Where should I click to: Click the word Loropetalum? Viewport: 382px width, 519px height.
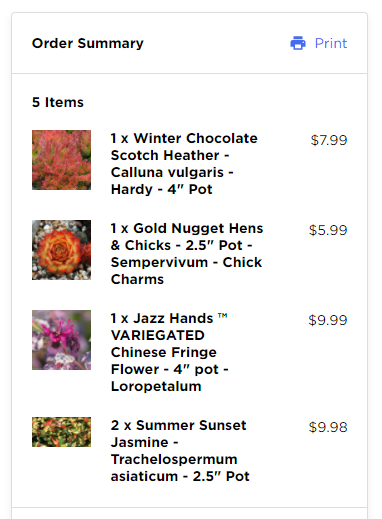[156, 386]
